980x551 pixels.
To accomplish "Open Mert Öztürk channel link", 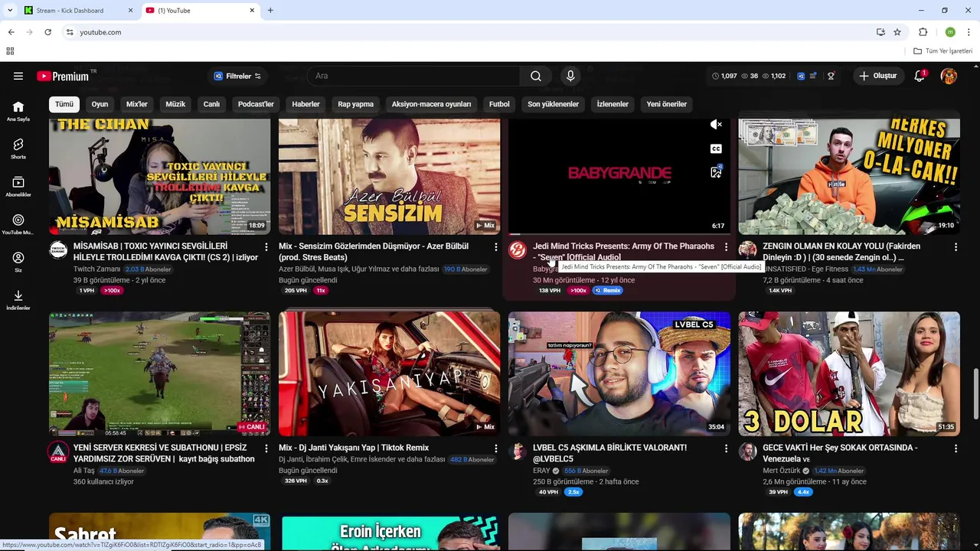I will (782, 471).
